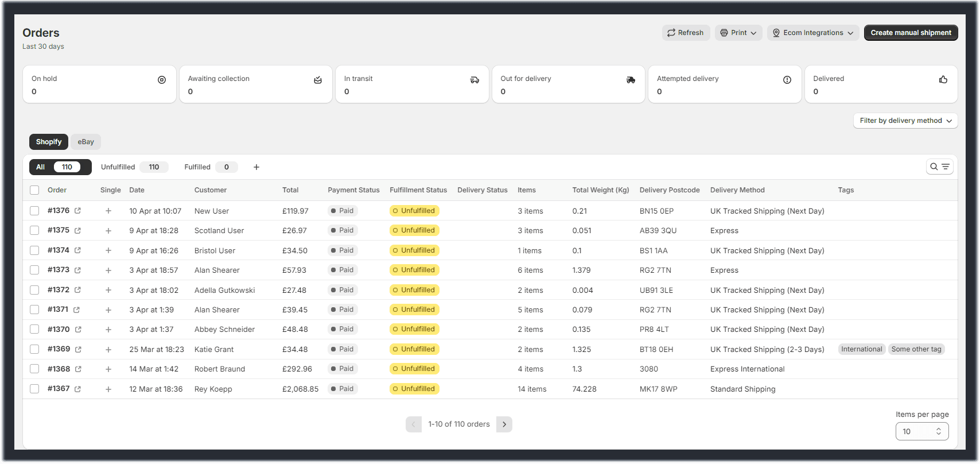Click single shipment plus for order #1367
980x464 pixels.
tap(108, 389)
